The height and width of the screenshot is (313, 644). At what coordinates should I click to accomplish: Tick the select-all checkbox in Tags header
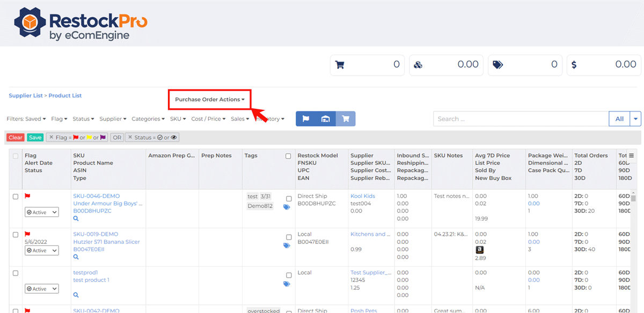point(288,156)
